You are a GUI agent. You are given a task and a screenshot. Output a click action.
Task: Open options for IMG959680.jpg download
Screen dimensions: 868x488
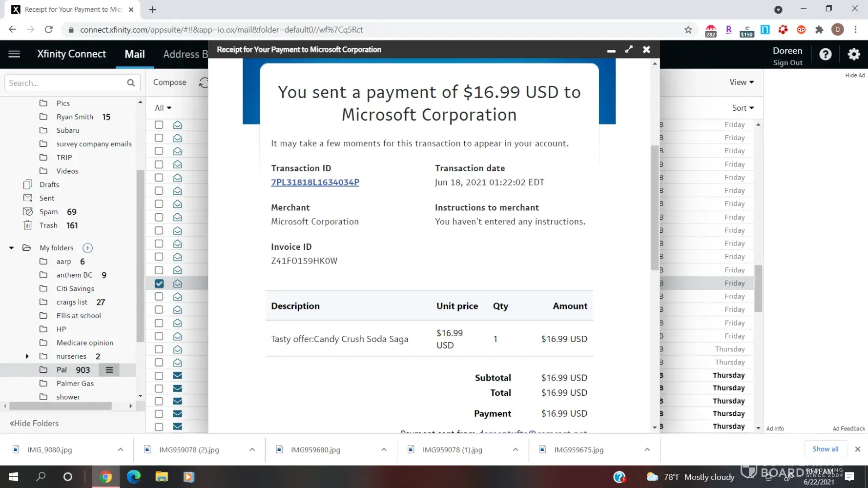(x=384, y=449)
